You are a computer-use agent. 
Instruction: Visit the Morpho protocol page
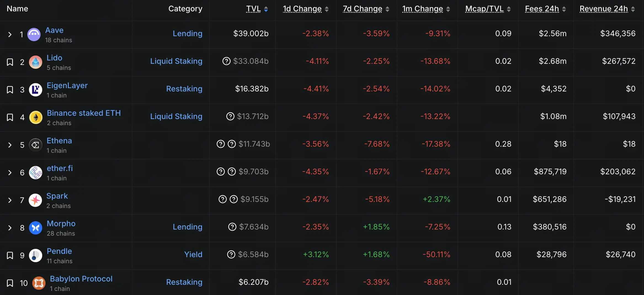click(61, 223)
